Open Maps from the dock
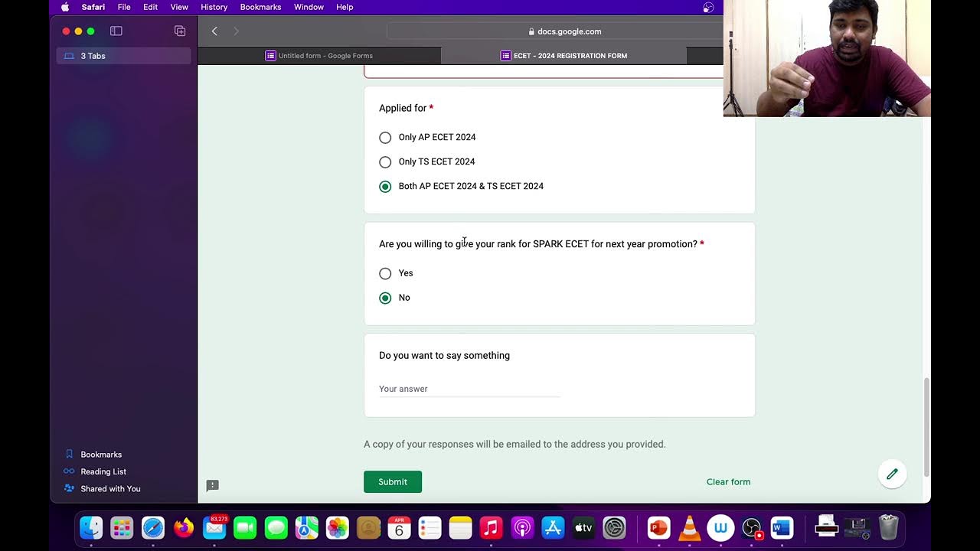 coord(307,527)
